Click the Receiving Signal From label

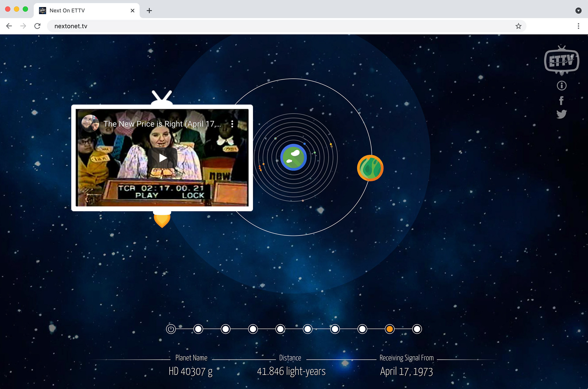(x=406, y=358)
